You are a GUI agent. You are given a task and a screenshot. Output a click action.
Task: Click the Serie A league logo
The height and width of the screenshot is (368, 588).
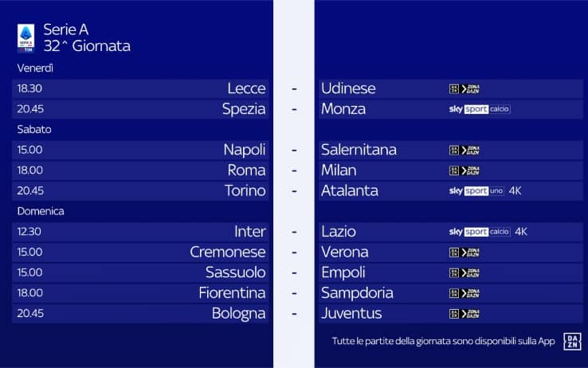coord(25,37)
